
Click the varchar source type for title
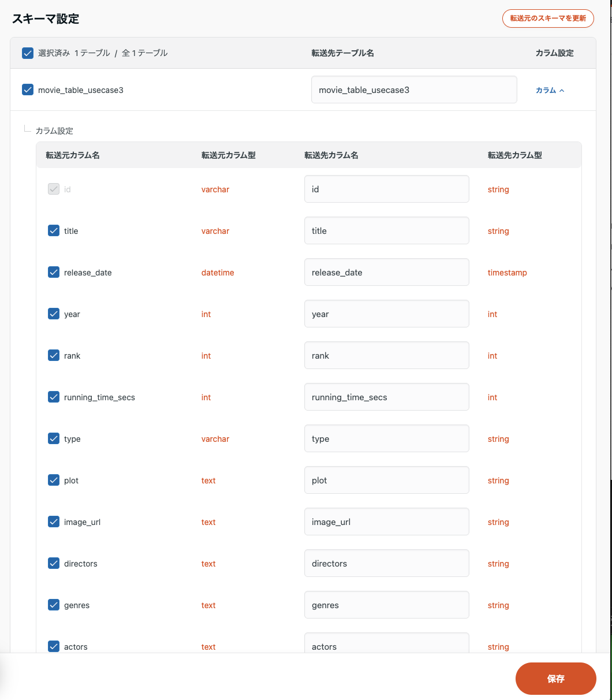click(x=215, y=231)
